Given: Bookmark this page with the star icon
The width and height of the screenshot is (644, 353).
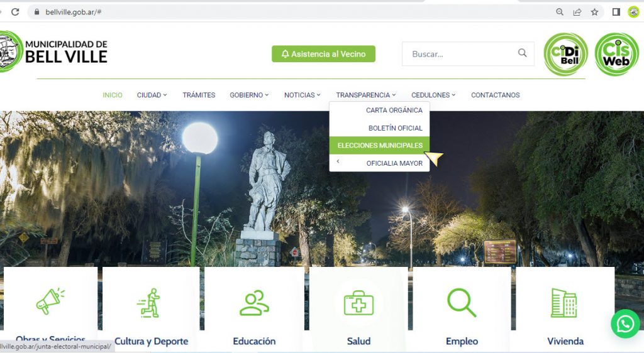Looking at the screenshot, I should (594, 12).
